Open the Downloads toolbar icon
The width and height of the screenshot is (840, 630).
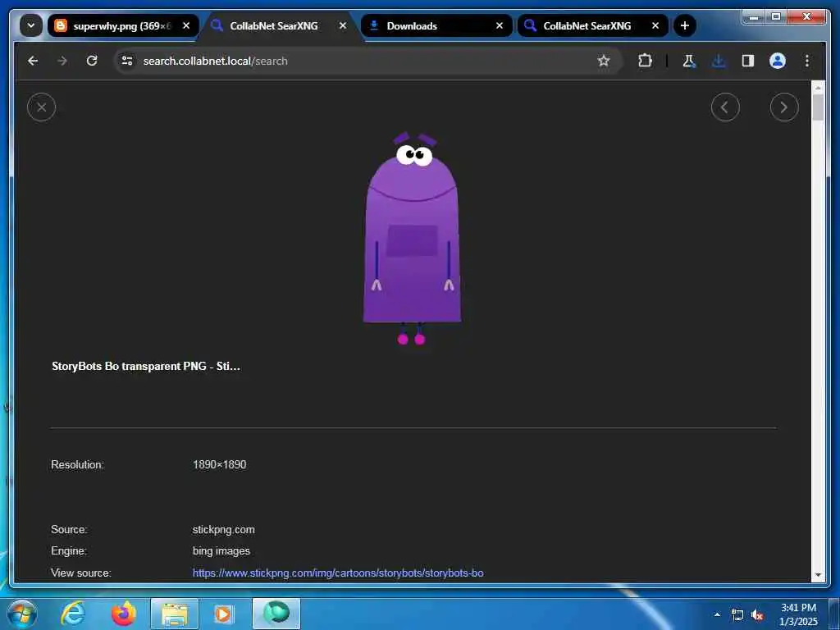pos(719,61)
